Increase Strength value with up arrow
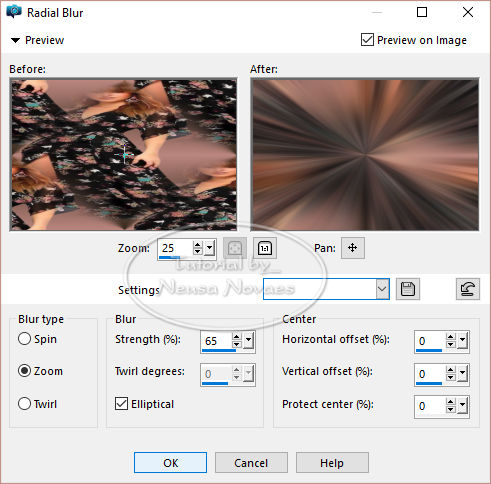This screenshot has width=491, height=484. click(x=237, y=337)
